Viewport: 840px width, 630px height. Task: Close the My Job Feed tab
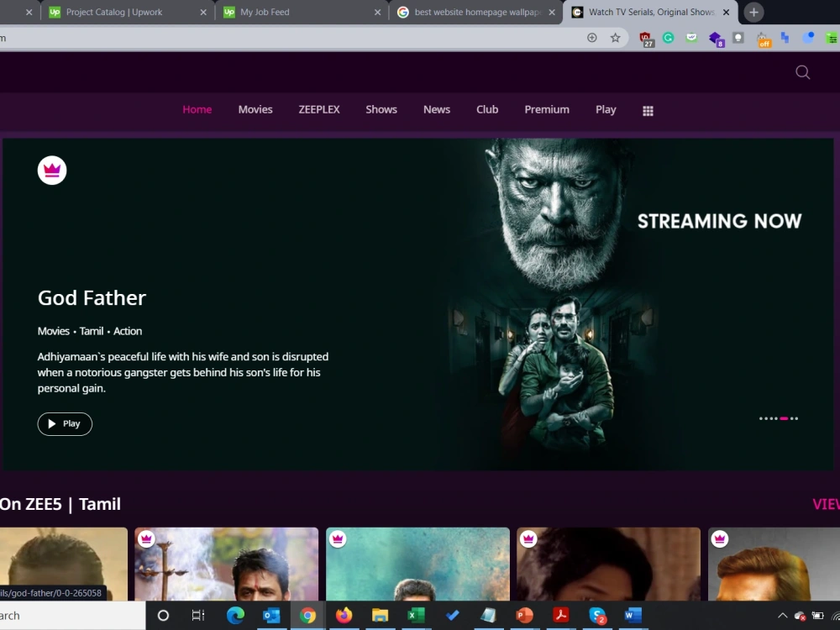377,13
